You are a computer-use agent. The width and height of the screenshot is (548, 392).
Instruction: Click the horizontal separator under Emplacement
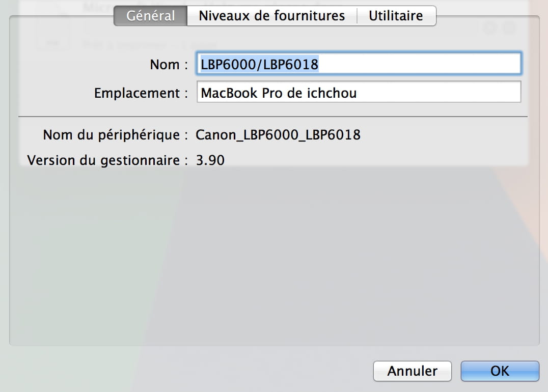(273, 117)
